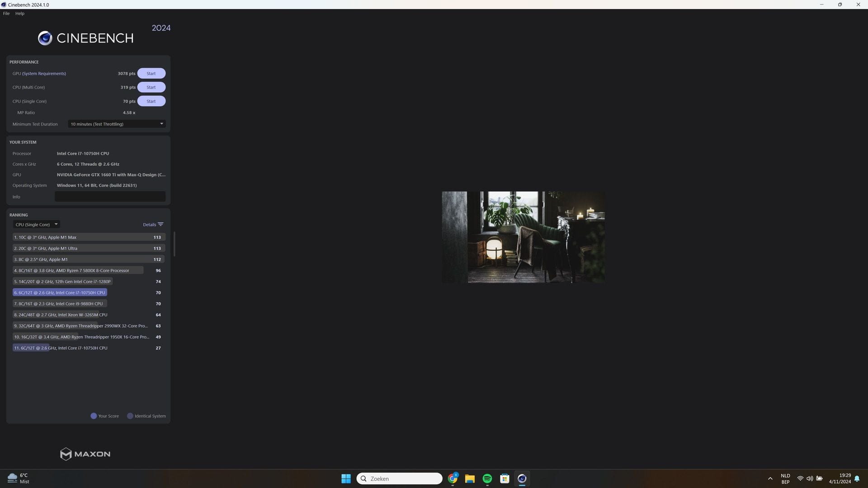Viewport: 868px width, 488px height.
Task: Click the rendered room scene thumbnail
Action: coord(523,237)
